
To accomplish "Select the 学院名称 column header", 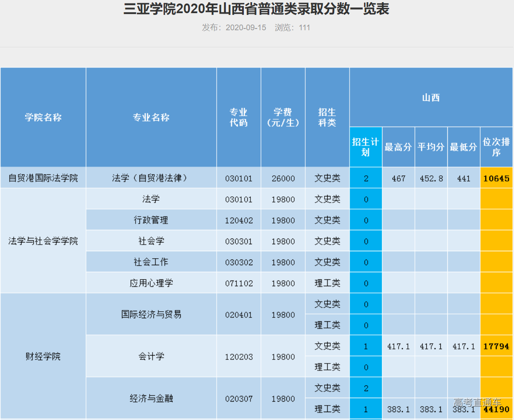I will pyautogui.click(x=43, y=117).
